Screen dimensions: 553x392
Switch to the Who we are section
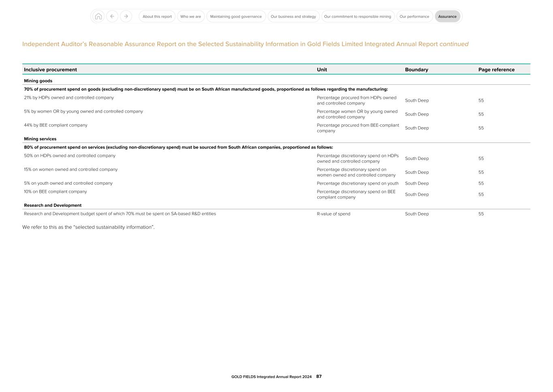tap(191, 16)
